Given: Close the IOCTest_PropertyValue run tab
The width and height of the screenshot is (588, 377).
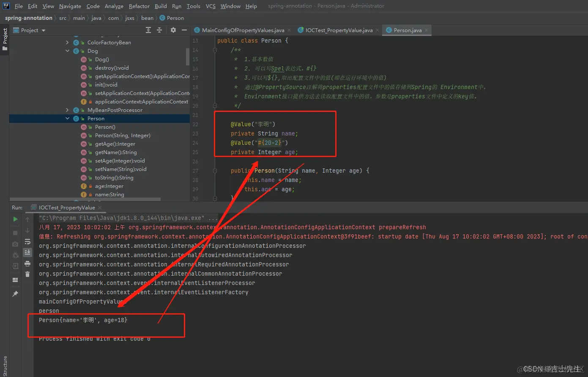Looking at the screenshot, I should point(100,208).
